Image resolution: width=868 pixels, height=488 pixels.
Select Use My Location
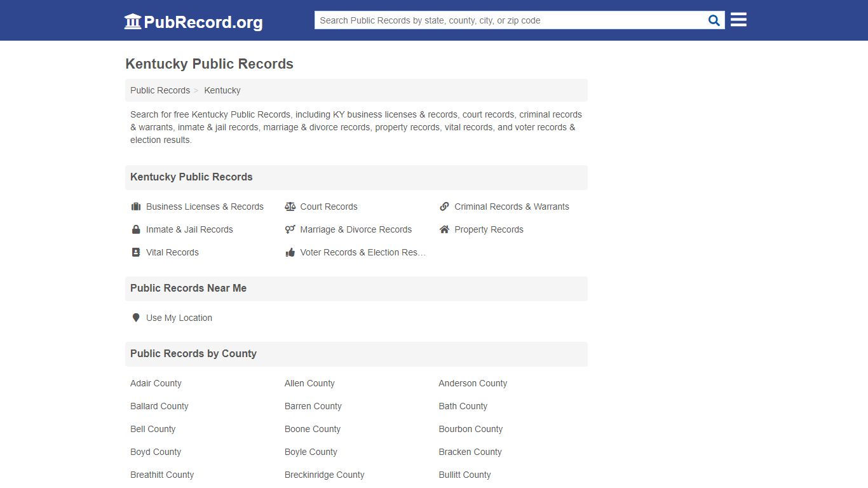pos(179,318)
